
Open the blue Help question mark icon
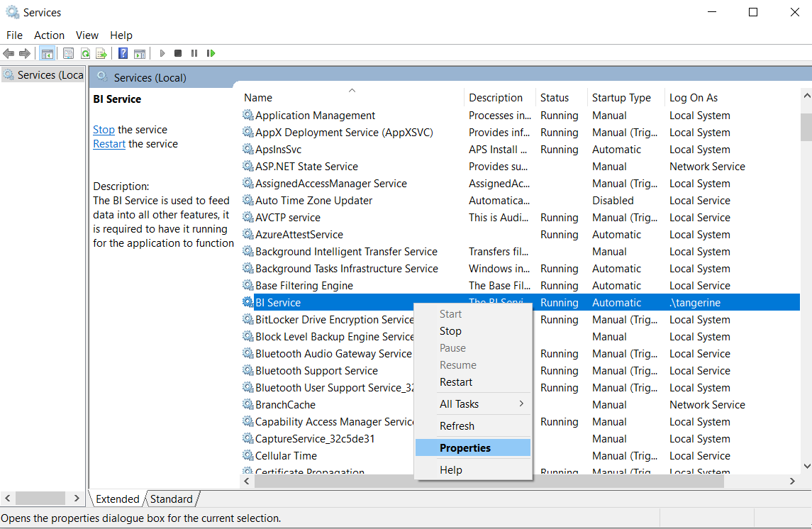[x=123, y=53]
